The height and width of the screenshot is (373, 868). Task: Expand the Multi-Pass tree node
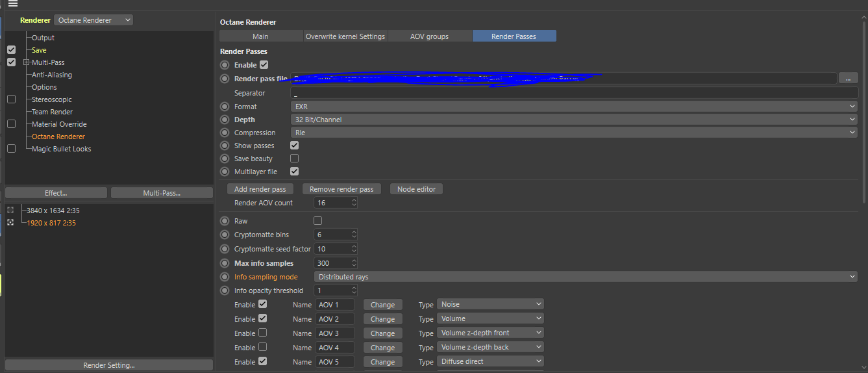(26, 62)
